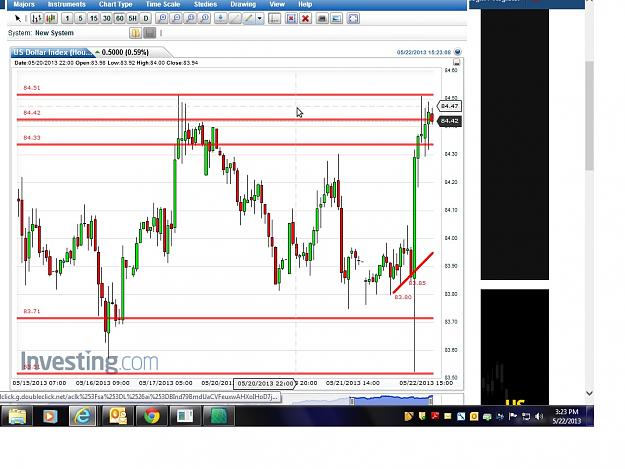Click the taskbar clock showing 3:23 PM
625x469 pixels.
(567, 416)
